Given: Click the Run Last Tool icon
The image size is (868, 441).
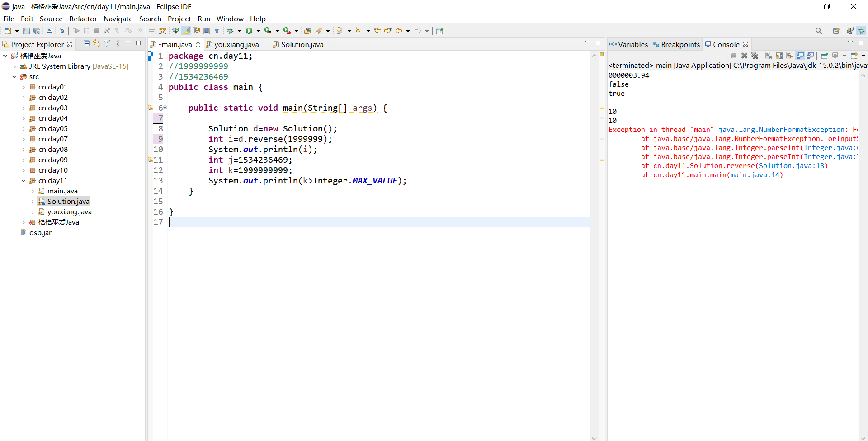Looking at the screenshot, I should coord(287,31).
